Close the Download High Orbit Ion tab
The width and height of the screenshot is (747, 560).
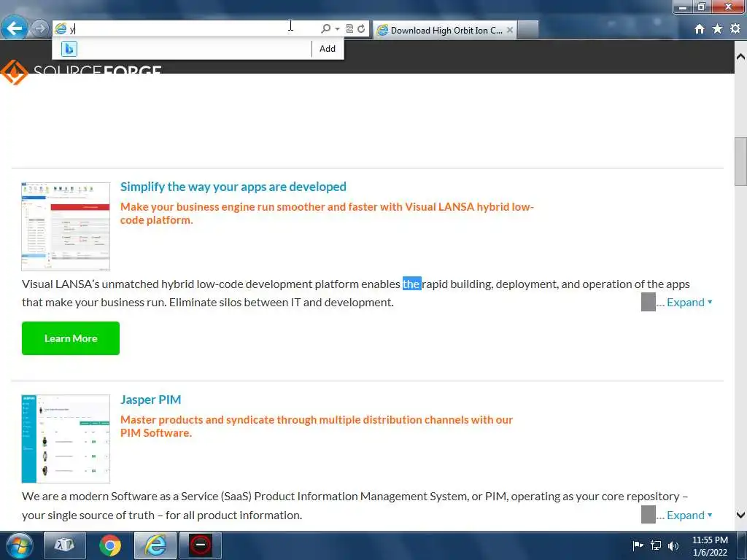pos(510,30)
